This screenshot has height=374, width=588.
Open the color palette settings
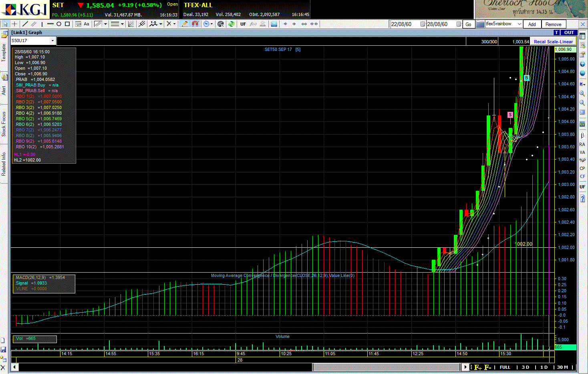[221, 24]
